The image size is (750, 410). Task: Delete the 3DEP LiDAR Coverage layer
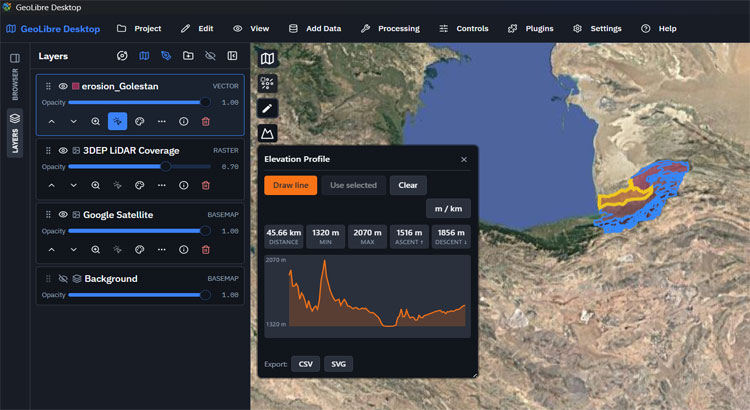coord(206,185)
